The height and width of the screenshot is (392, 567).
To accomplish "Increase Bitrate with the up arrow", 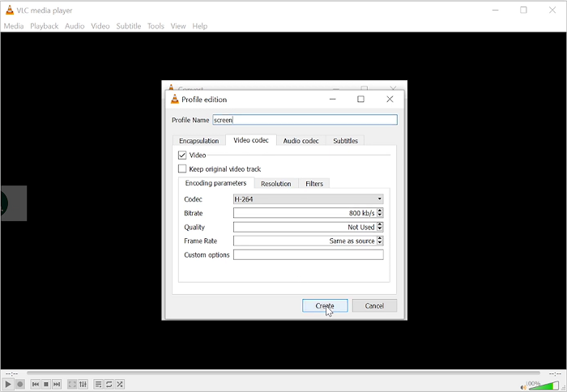I will point(380,211).
